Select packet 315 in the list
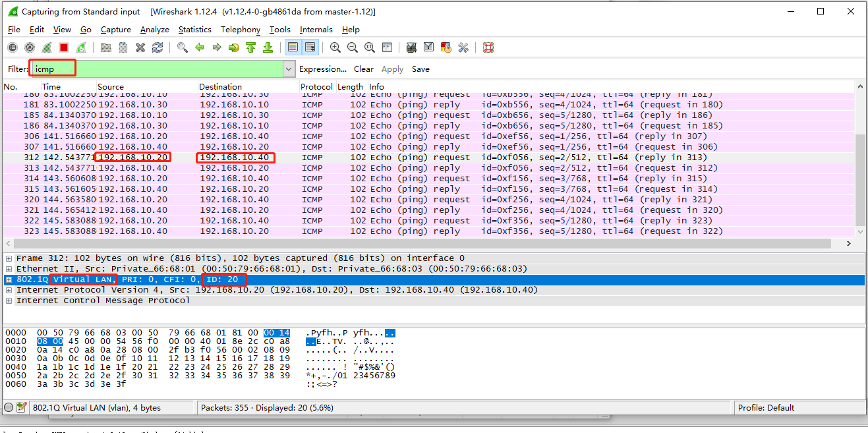This screenshot has width=868, height=433. pos(428,188)
